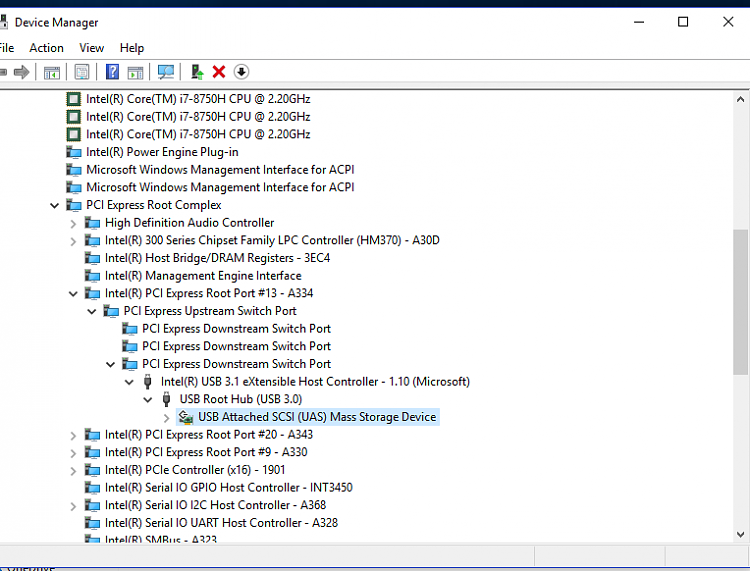
Task: Select Intel(R) Management Engine Interface device
Action: pos(202,276)
